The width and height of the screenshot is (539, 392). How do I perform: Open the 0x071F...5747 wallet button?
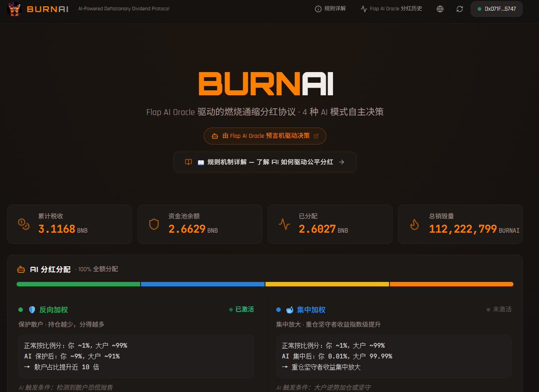pyautogui.click(x=496, y=9)
